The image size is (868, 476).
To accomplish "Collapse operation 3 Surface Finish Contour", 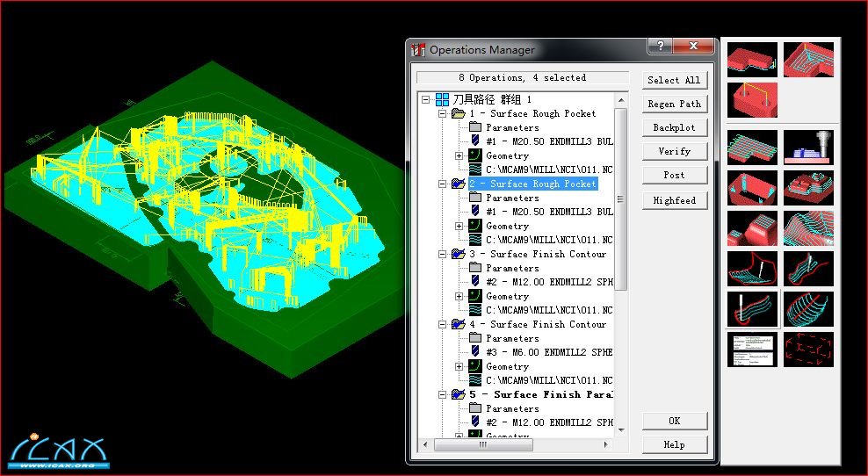I will pos(442,255).
